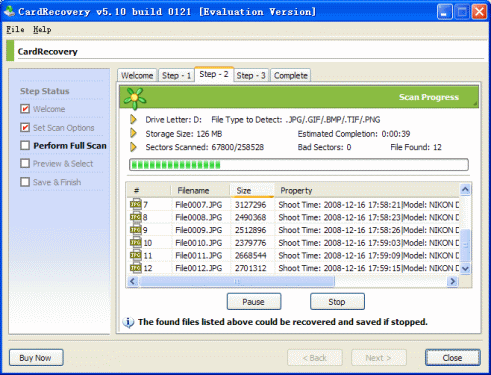Screen dimensions: 491x375
Task: Click the green scan progress bar
Action: tap(299, 165)
